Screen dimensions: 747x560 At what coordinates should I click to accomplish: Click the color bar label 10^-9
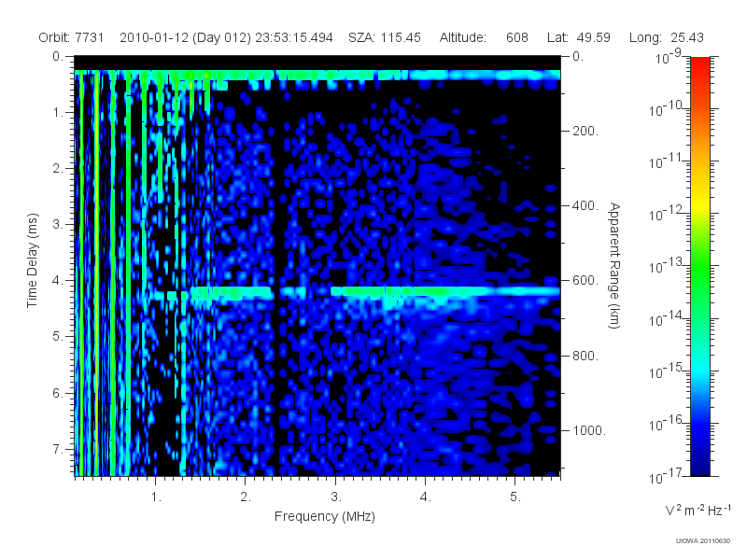[x=669, y=58]
